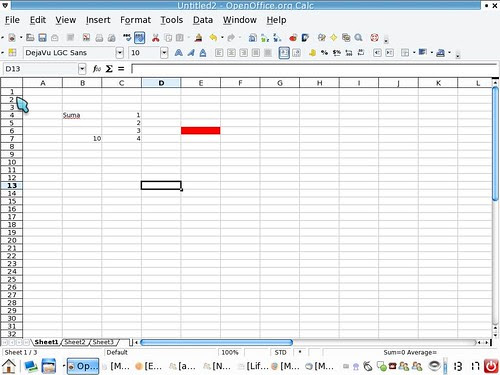The width and height of the screenshot is (500, 375).
Task: Click the Sum sigma icon
Action: pos(109,69)
